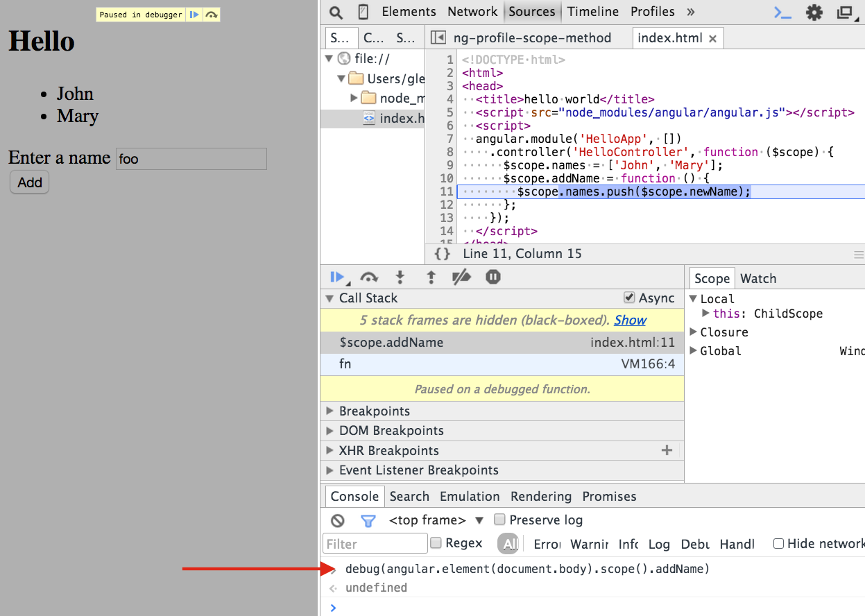
Task: Deactivate all breakpoints
Action: click(461, 277)
